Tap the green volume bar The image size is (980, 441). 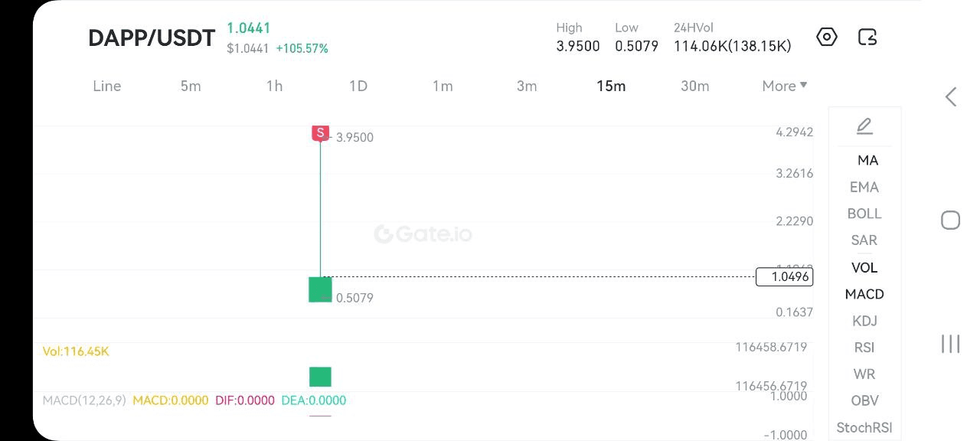click(x=320, y=377)
